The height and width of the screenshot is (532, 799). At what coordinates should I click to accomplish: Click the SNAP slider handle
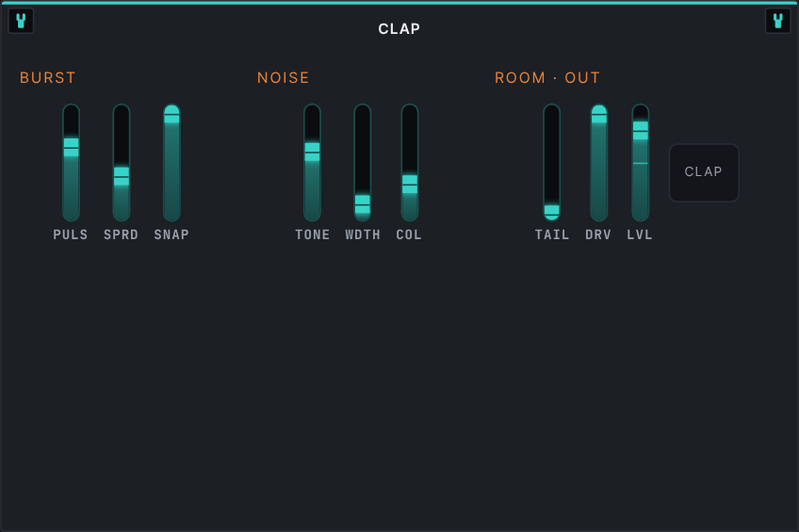(171, 115)
